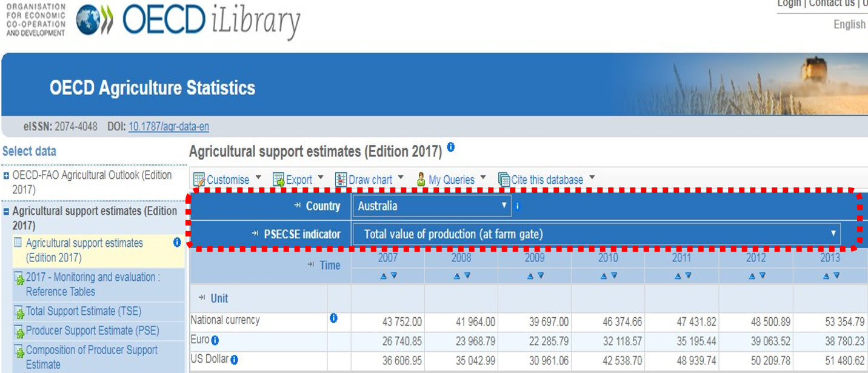The height and width of the screenshot is (373, 868).
Task: Open Composition of Producer Support Estimate
Action: click(x=92, y=357)
